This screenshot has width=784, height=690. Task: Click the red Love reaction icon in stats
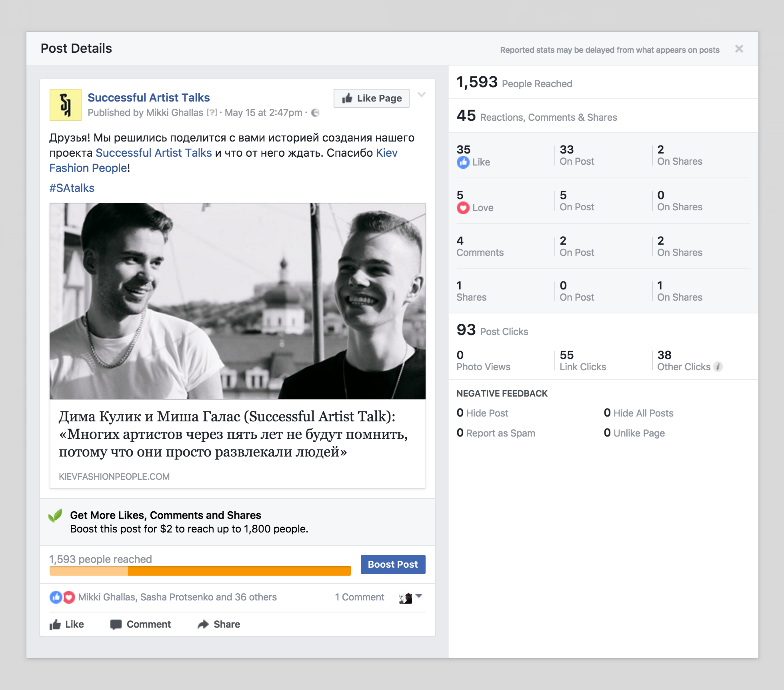coord(463,208)
